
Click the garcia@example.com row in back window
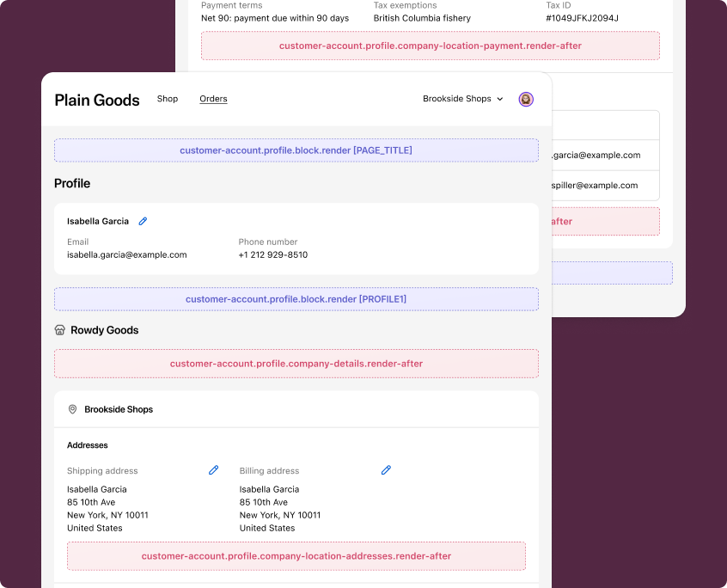pos(606,156)
